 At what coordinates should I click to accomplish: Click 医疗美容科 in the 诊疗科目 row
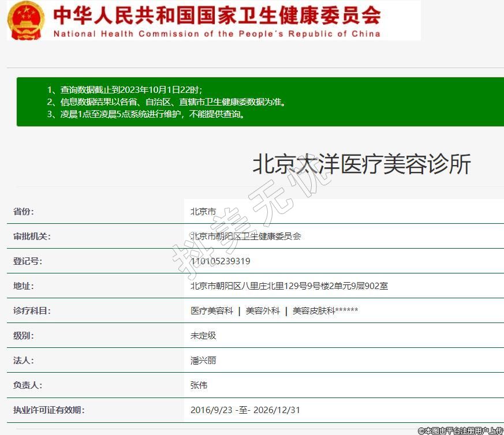pos(212,311)
